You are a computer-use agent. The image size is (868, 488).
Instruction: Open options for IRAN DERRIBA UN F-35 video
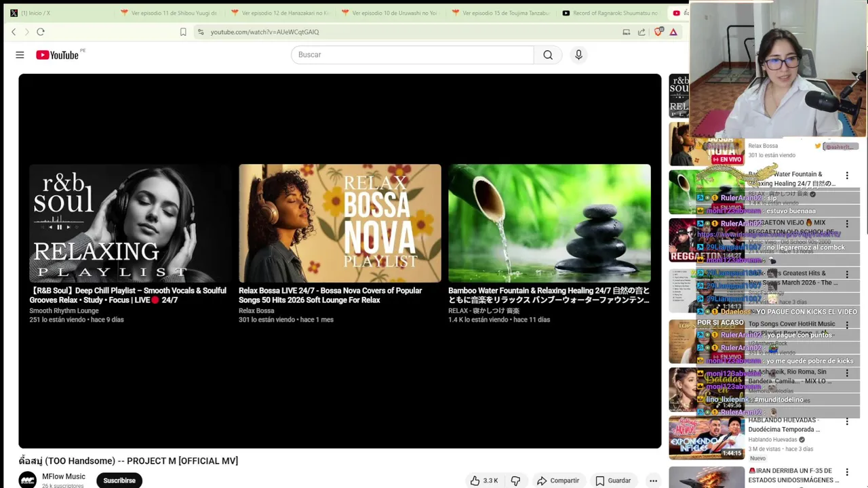pyautogui.click(x=846, y=472)
